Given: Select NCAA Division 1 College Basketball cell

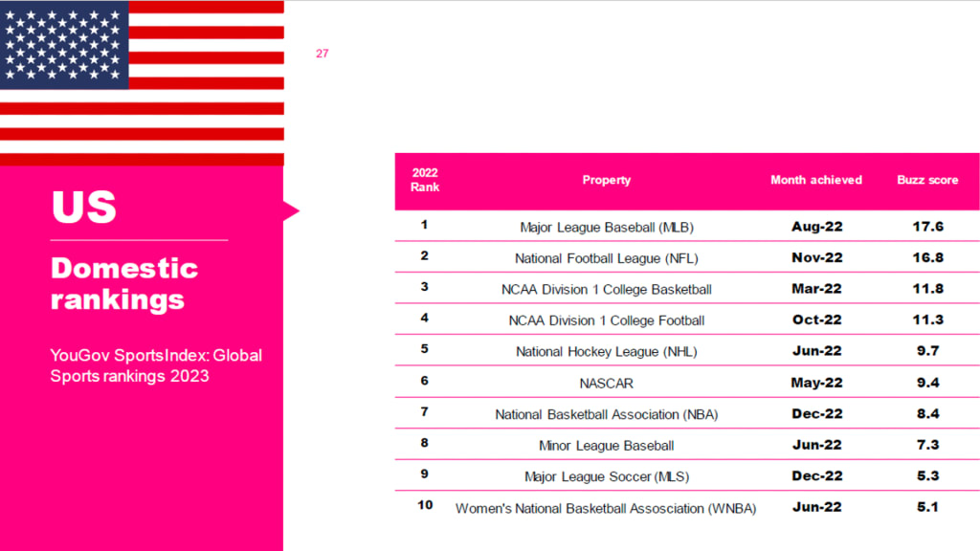Looking at the screenshot, I should click(x=607, y=289).
